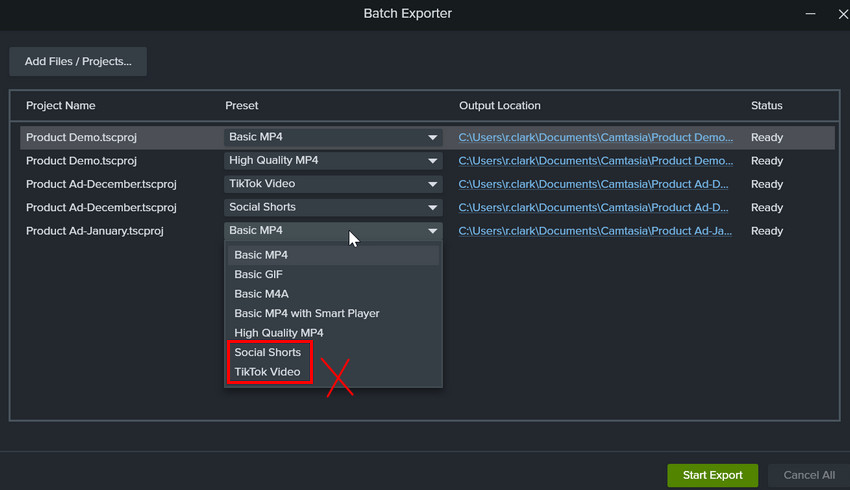850x490 pixels.
Task: Click Ready status of Product Ad-January row
Action: coord(767,230)
